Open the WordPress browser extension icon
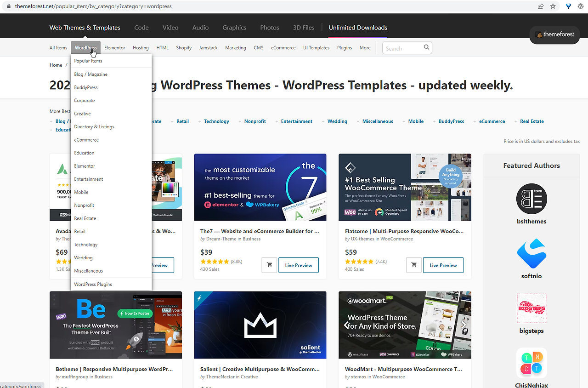The height and width of the screenshot is (388, 588). pyautogui.click(x=580, y=6)
